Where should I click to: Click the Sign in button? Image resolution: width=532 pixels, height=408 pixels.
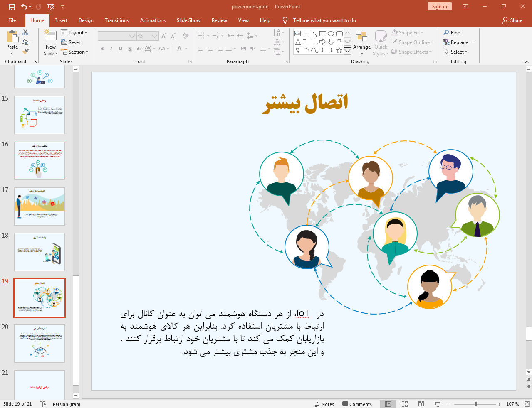[x=439, y=6]
